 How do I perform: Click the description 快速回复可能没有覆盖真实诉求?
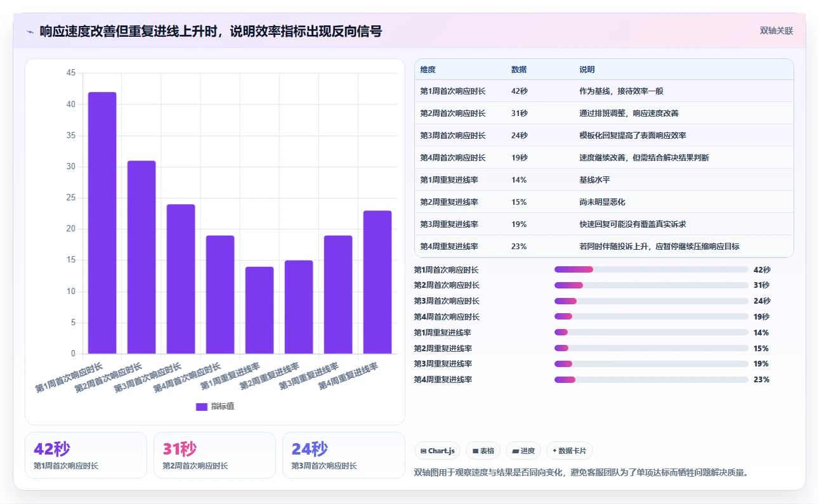pos(632,224)
